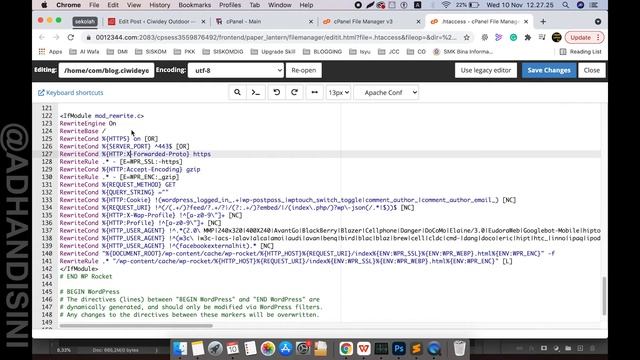Open the Chrome extensions puzzle icon
Image resolution: width=640 pixels, height=360 pixels.
pyautogui.click(x=527, y=37)
